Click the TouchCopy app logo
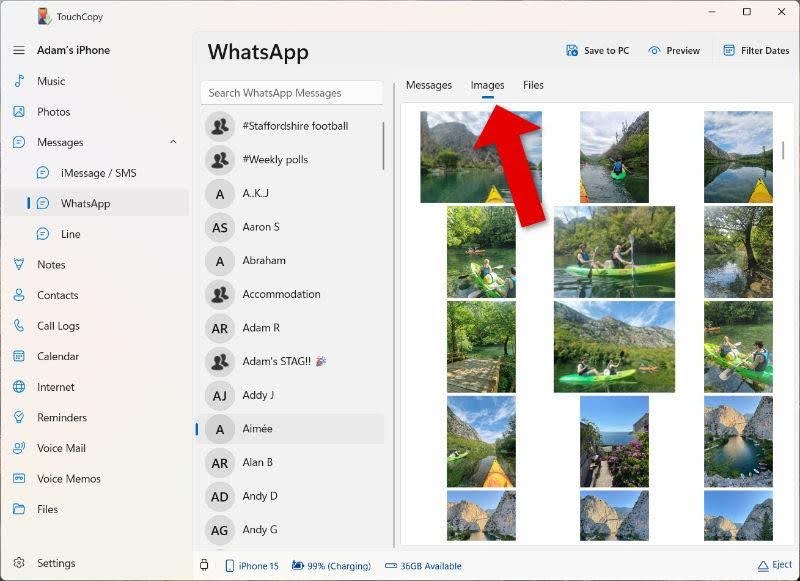This screenshot has width=800, height=581. click(x=44, y=16)
